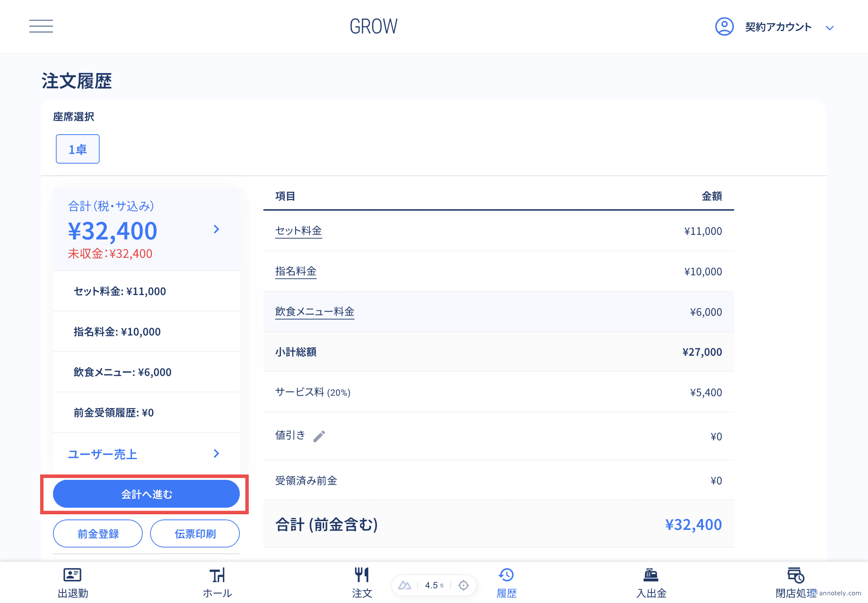
Task: Open the 飲食メニュー料金 link
Action: click(314, 312)
